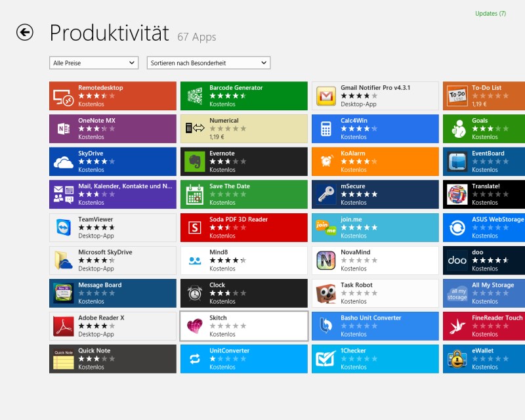The image size is (525, 420).
Task: Click the Adobe Reader X icon
Action: (64, 326)
